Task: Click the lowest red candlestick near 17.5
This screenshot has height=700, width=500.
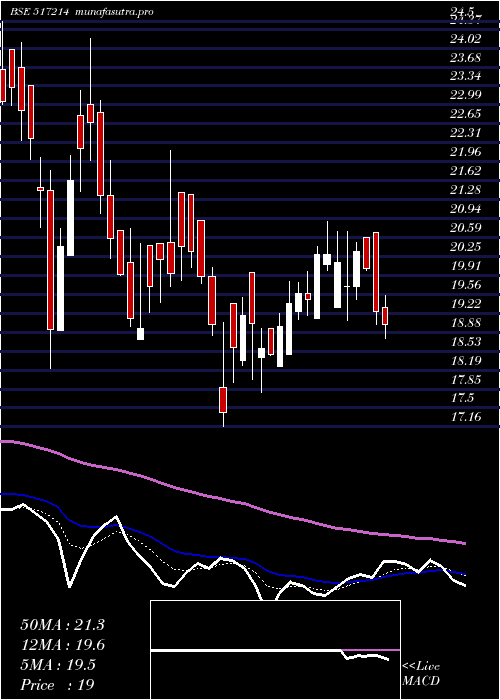Action: coord(223,400)
